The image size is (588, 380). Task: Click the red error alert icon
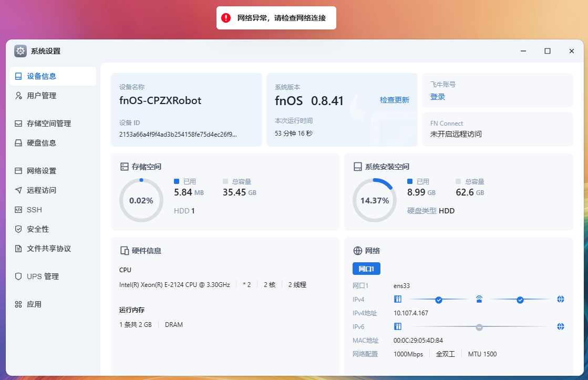click(x=226, y=18)
